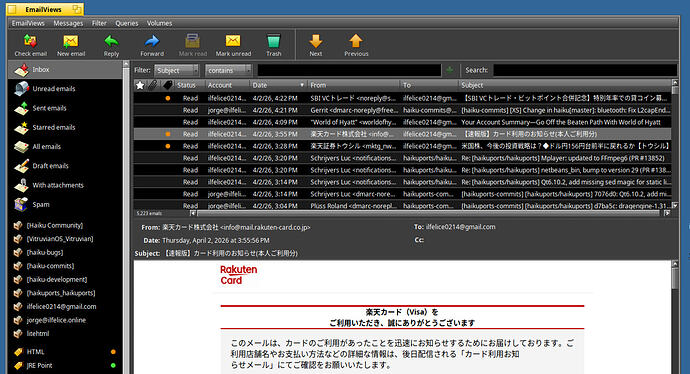
Task: Sort by the To column header
Action: point(429,85)
